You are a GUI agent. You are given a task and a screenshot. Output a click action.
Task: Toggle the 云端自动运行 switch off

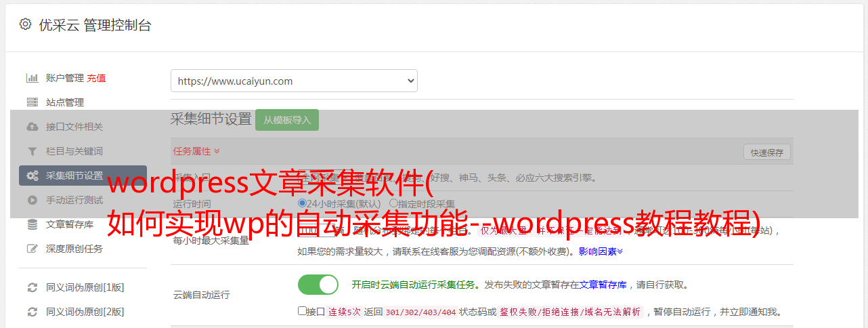pyautogui.click(x=318, y=285)
